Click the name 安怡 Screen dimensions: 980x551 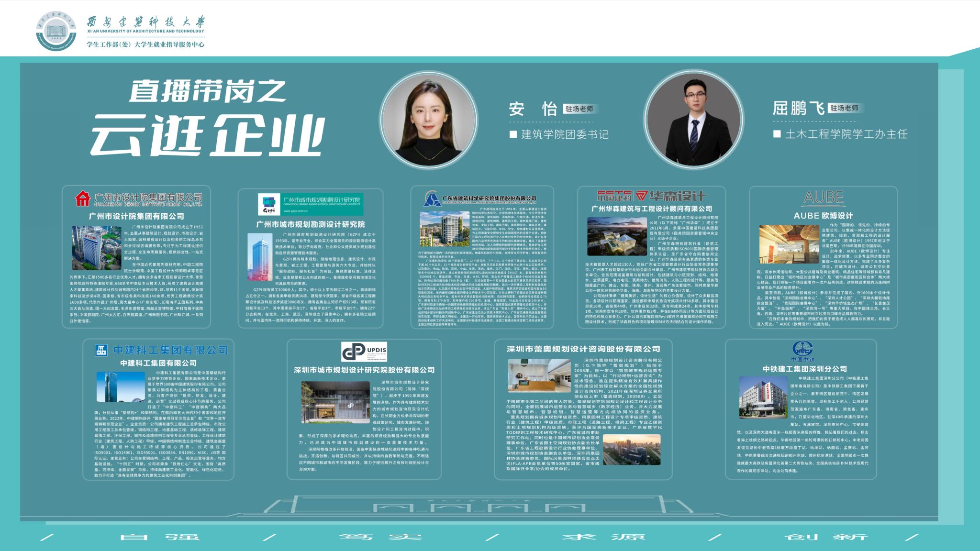click(x=533, y=109)
